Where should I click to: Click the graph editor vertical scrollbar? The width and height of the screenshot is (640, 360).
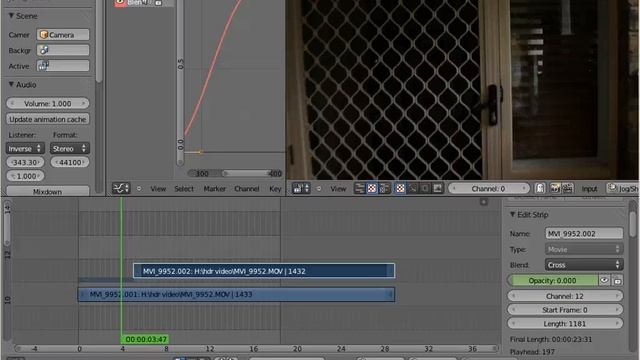pos(180,82)
